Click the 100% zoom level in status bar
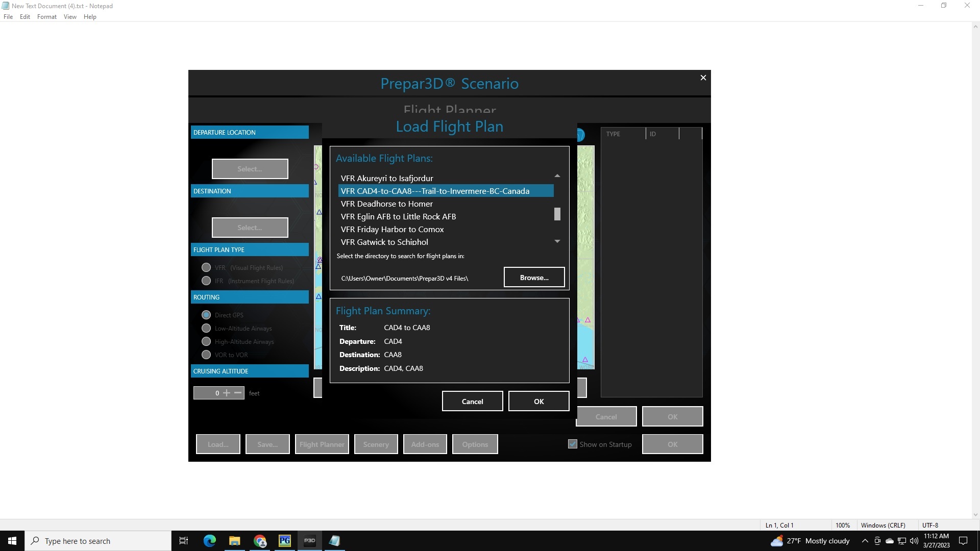Viewport: 980px width, 551px height. 843,525
